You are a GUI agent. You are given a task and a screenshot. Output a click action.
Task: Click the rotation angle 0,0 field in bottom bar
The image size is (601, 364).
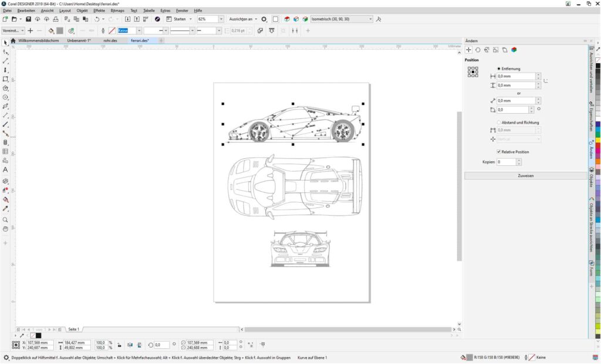pos(161,345)
